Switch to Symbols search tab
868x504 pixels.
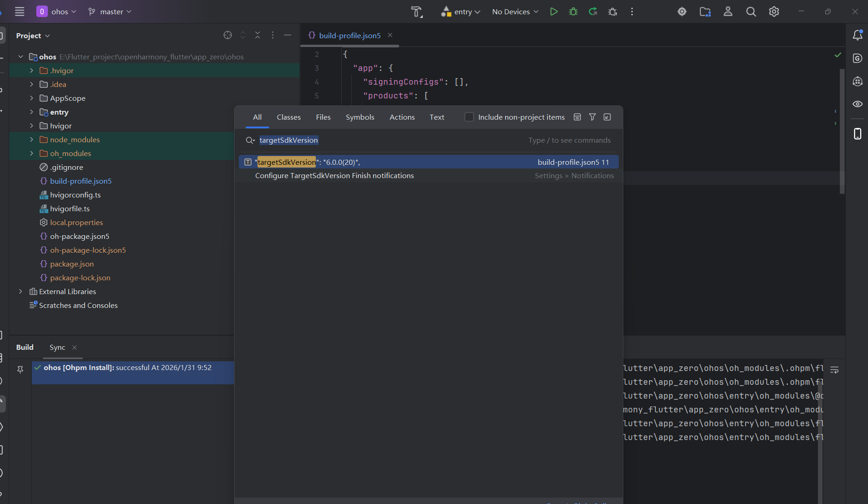pos(360,117)
